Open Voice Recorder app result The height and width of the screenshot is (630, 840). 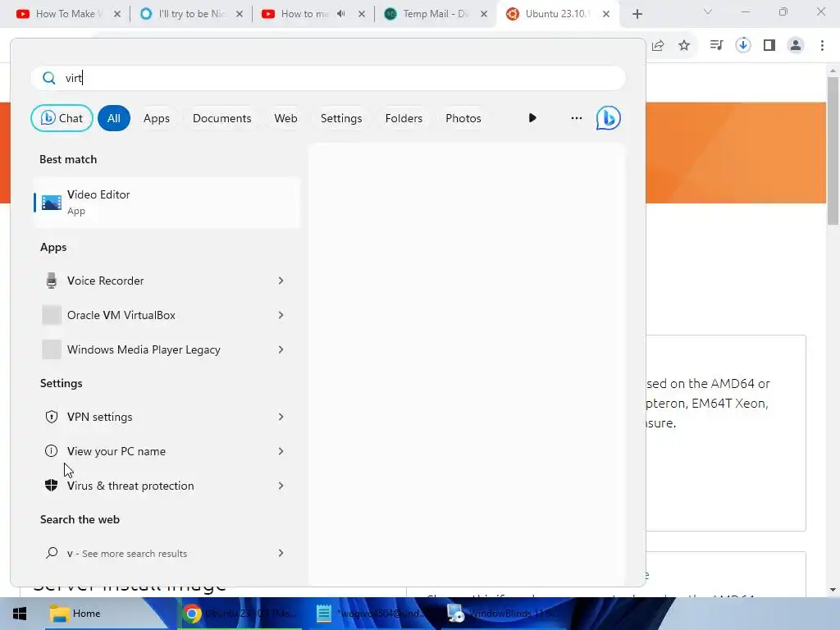pyautogui.click(x=167, y=281)
